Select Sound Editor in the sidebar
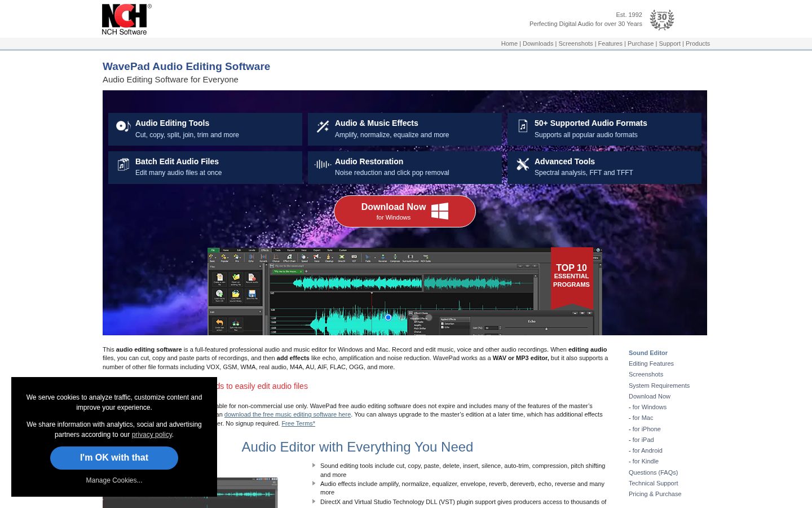The height and width of the screenshot is (508, 812). (648, 353)
